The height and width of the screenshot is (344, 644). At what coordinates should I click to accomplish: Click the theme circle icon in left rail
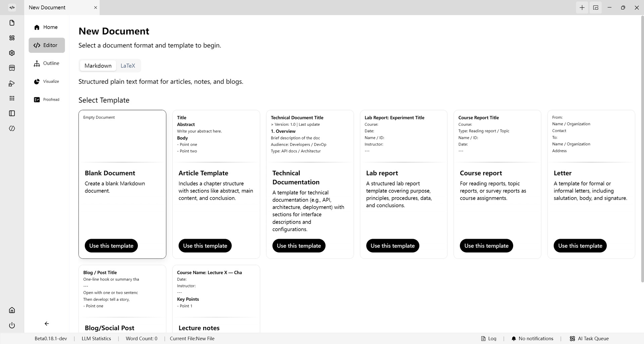click(12, 128)
